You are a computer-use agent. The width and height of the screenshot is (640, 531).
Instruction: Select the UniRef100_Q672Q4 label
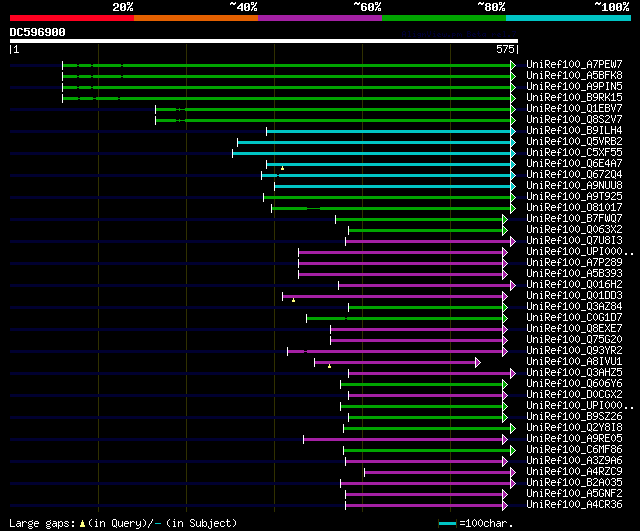pos(574,175)
